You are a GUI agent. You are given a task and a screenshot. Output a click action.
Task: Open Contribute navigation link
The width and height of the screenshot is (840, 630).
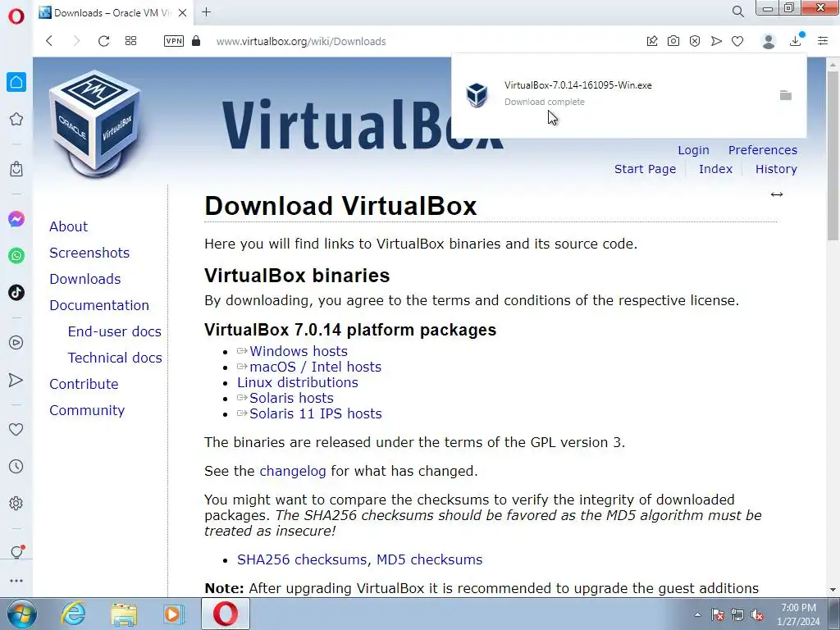point(84,384)
